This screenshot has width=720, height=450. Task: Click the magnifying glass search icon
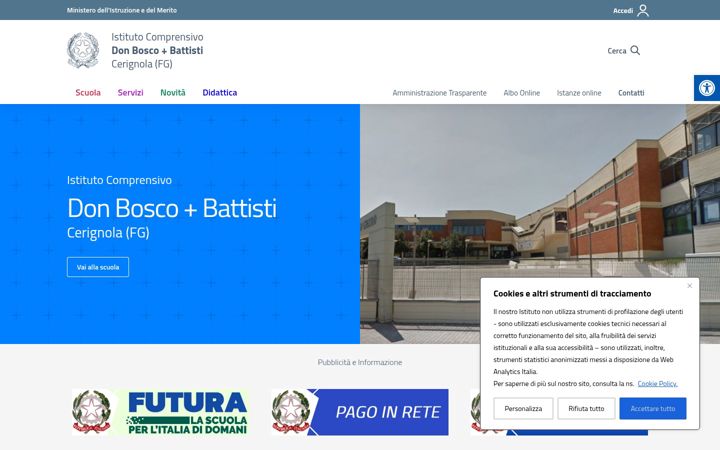pyautogui.click(x=635, y=50)
